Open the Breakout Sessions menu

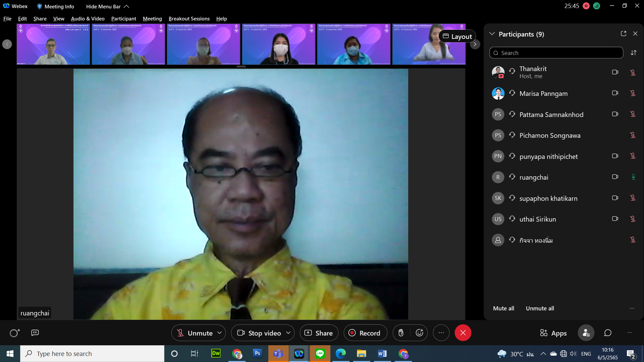pyautogui.click(x=189, y=19)
